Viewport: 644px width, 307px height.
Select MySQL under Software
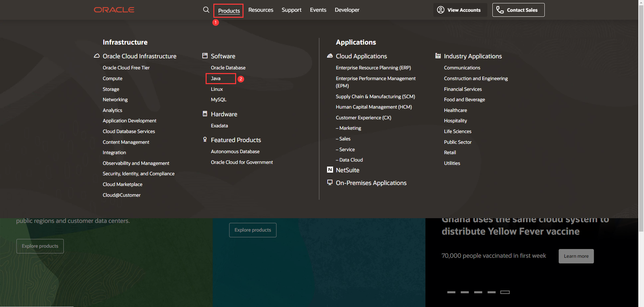(x=219, y=100)
